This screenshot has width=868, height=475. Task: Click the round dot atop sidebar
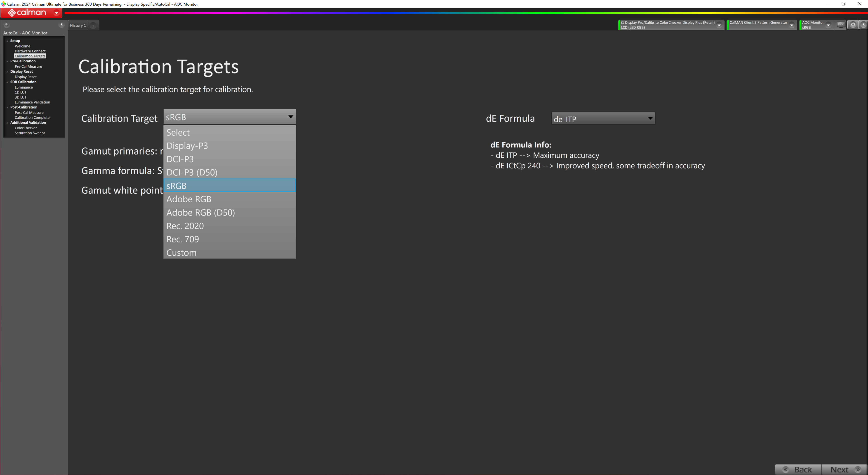(6, 25)
